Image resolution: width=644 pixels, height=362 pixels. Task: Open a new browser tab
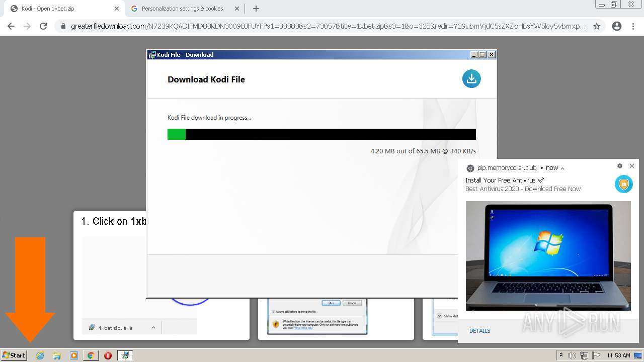pos(256,9)
